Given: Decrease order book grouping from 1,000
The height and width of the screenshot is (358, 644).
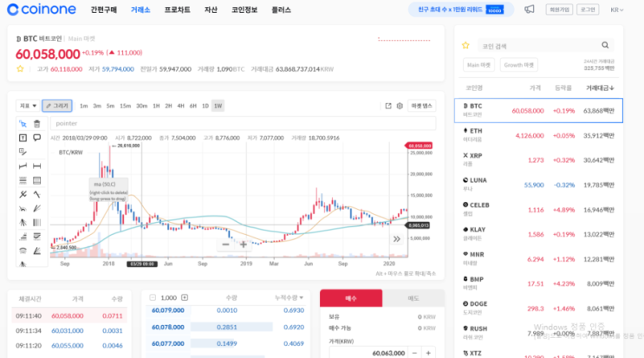Looking at the screenshot, I should (x=153, y=297).
